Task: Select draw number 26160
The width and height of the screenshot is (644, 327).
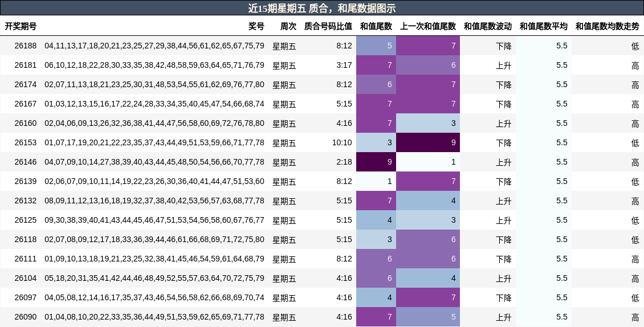Action: [x=26, y=123]
